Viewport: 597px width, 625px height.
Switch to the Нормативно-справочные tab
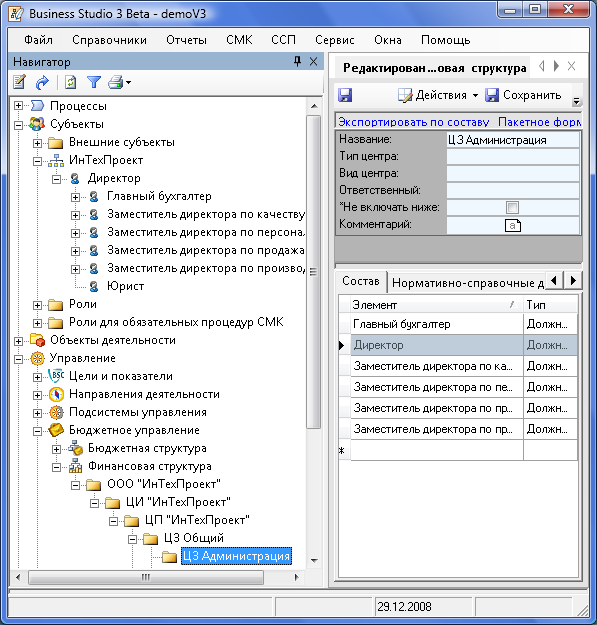coord(467,283)
